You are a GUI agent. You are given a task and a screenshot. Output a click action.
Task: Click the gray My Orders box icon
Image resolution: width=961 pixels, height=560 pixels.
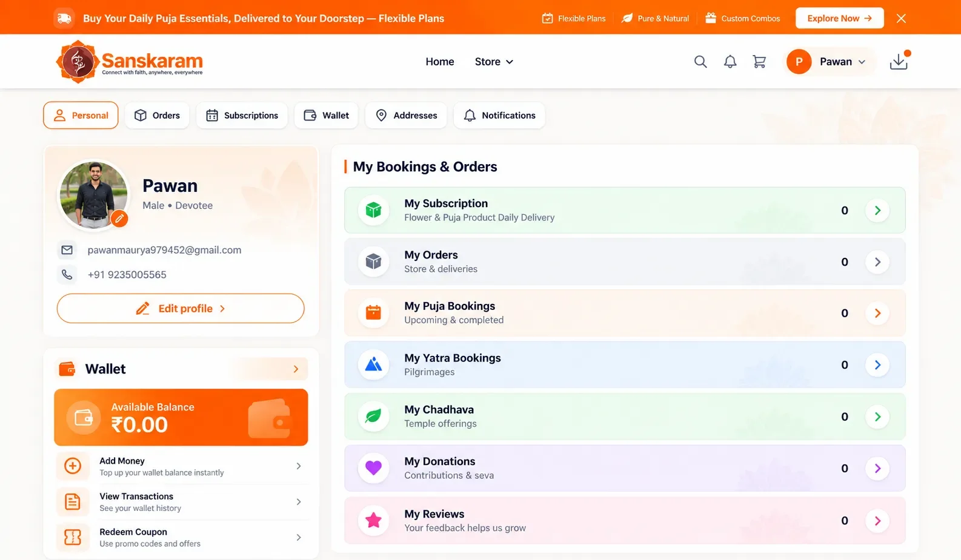pyautogui.click(x=373, y=262)
